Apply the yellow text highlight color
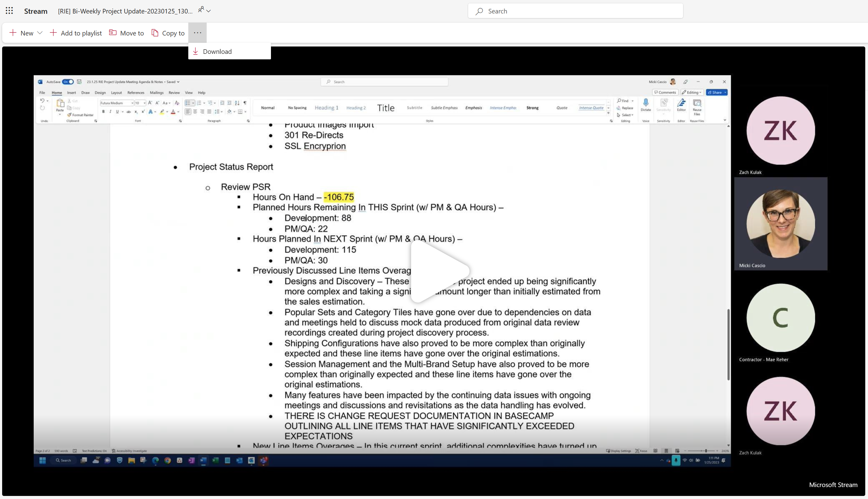Screen dimensions: 868x499 [162, 112]
